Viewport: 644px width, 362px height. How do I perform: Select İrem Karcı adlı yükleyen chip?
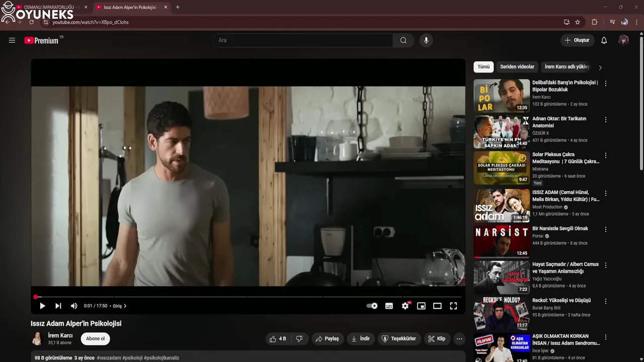point(567,67)
